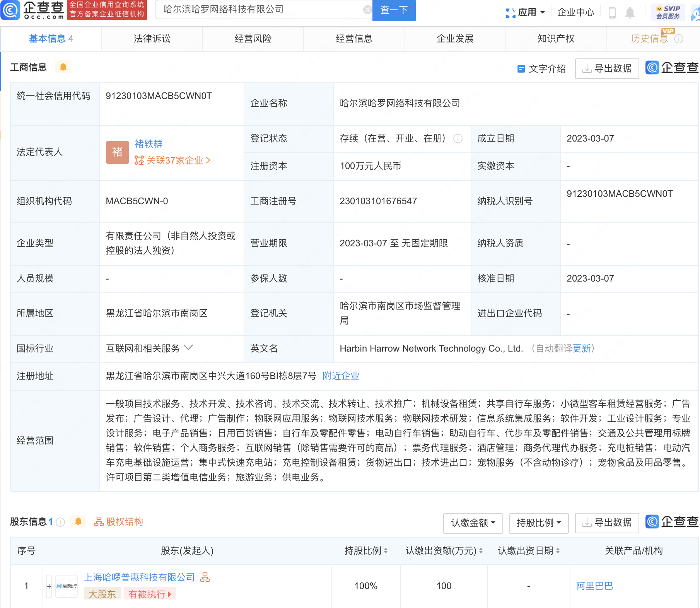Subscribe to 股东信息 alert bell
This screenshot has height=608, width=700.
pyautogui.click(x=78, y=521)
